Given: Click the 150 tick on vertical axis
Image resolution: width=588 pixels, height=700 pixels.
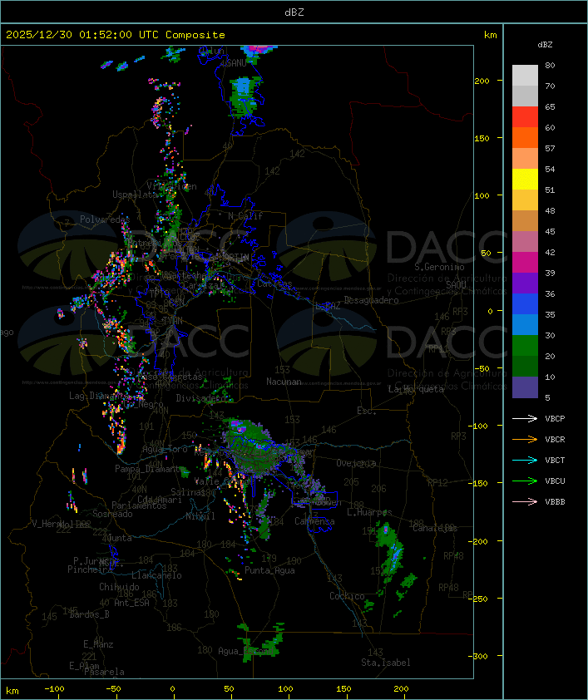Looking at the screenshot, I should [x=482, y=138].
